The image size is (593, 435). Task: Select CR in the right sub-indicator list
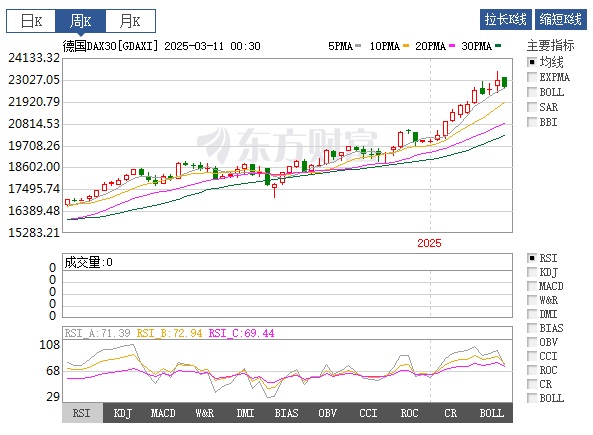click(532, 384)
